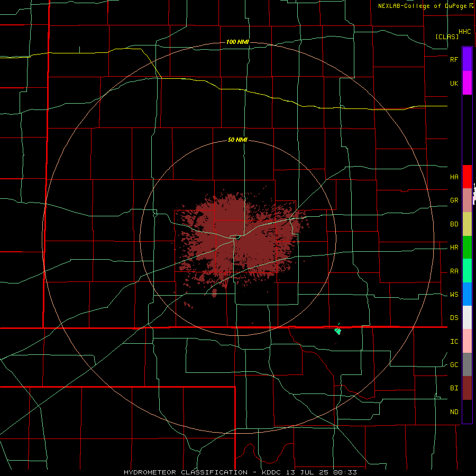
Task: Click the BI dark red legend swatch
Action: [x=467, y=388]
